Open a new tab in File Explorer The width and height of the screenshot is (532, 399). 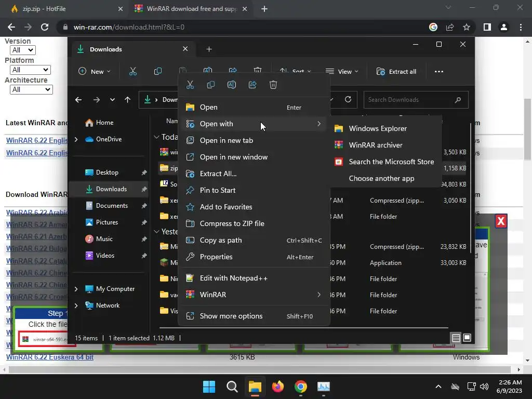tap(209, 49)
